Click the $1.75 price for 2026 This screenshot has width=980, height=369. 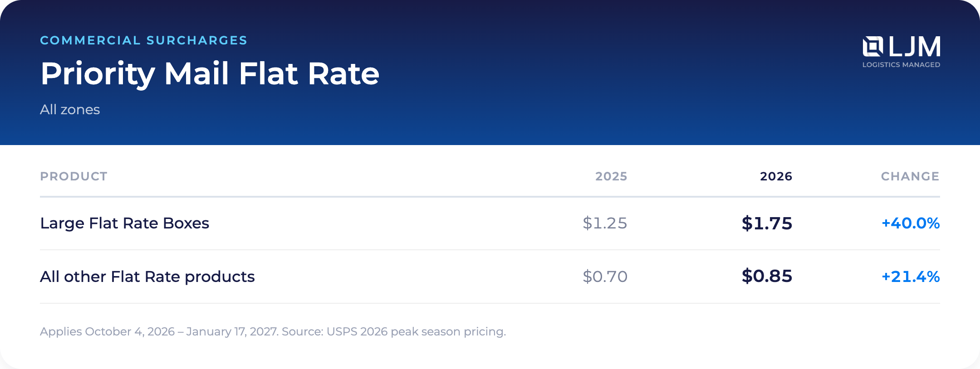point(767,223)
